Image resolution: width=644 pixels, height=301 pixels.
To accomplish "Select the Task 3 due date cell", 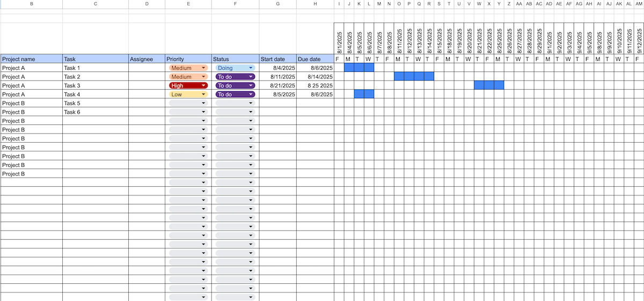I will tap(315, 86).
